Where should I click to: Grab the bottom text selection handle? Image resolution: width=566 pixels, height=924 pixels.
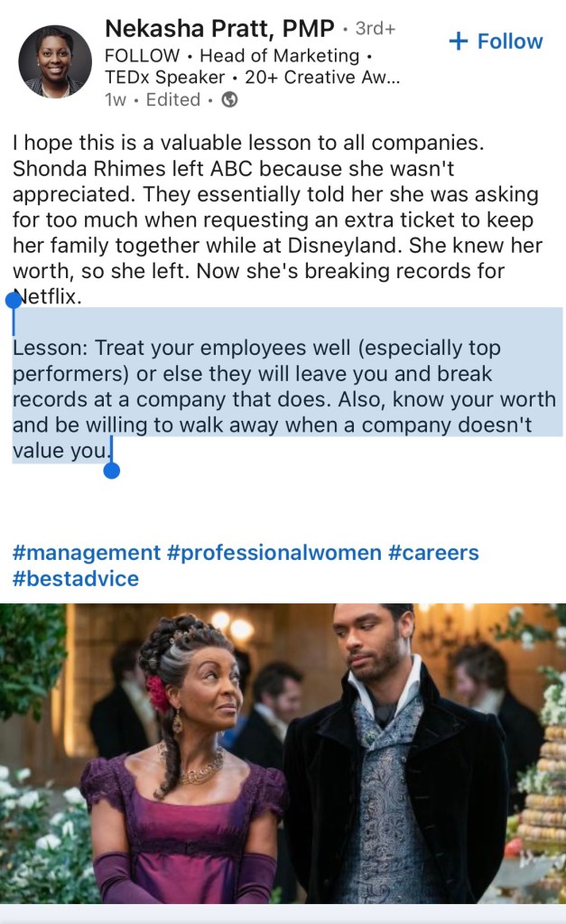point(112,470)
